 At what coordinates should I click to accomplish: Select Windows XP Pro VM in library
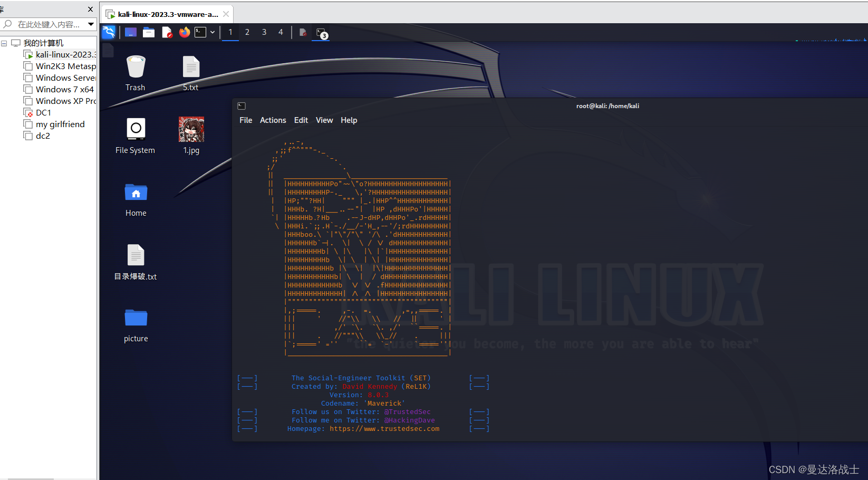tap(60, 101)
